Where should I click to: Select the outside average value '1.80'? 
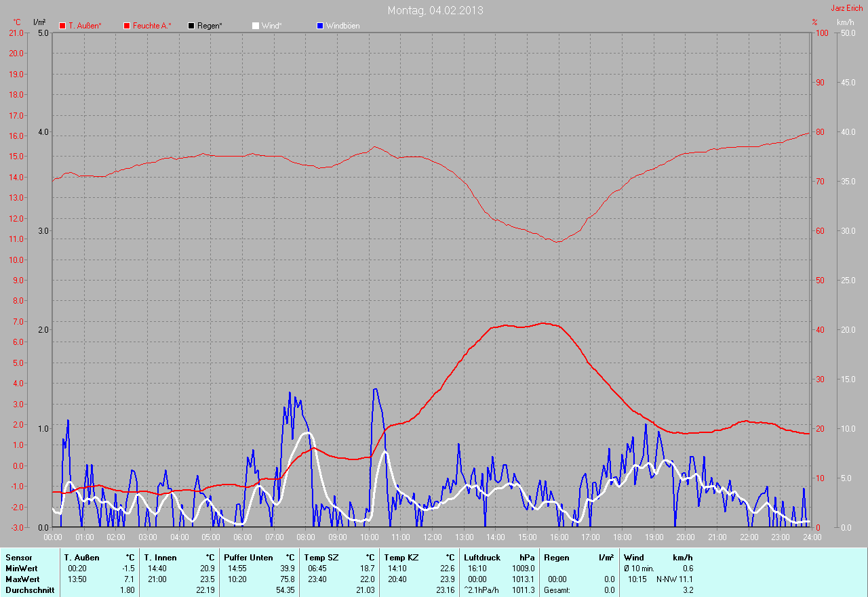click(x=127, y=590)
